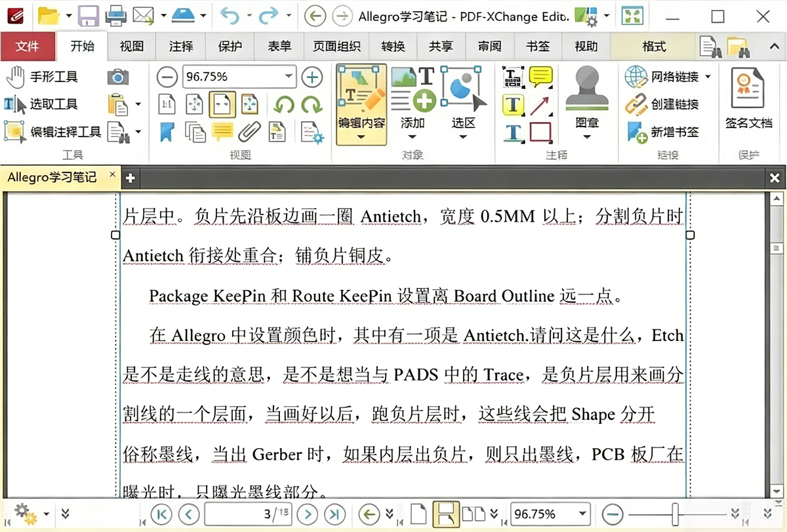Select the 选取工具 (Select tool)
Viewport: 787px width, 532px height.
43,104
